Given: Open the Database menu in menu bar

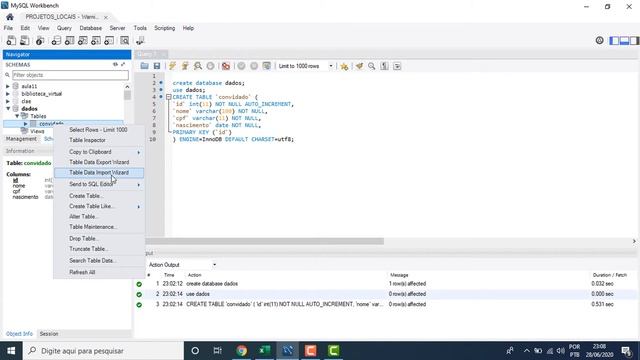Looking at the screenshot, I should tap(91, 28).
